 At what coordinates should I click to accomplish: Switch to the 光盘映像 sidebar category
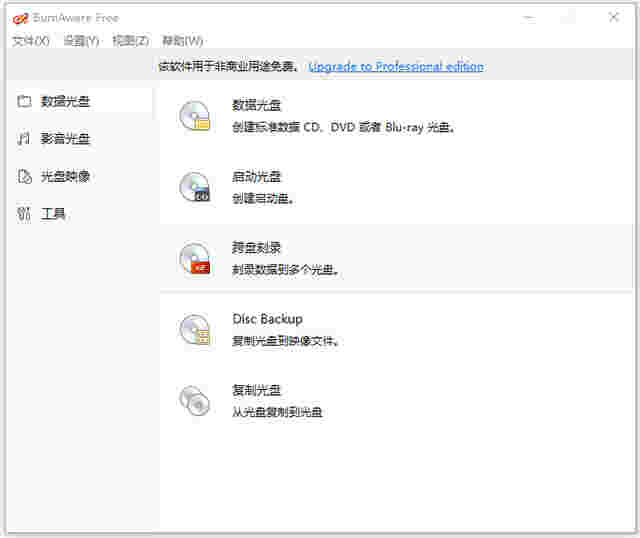tap(66, 177)
